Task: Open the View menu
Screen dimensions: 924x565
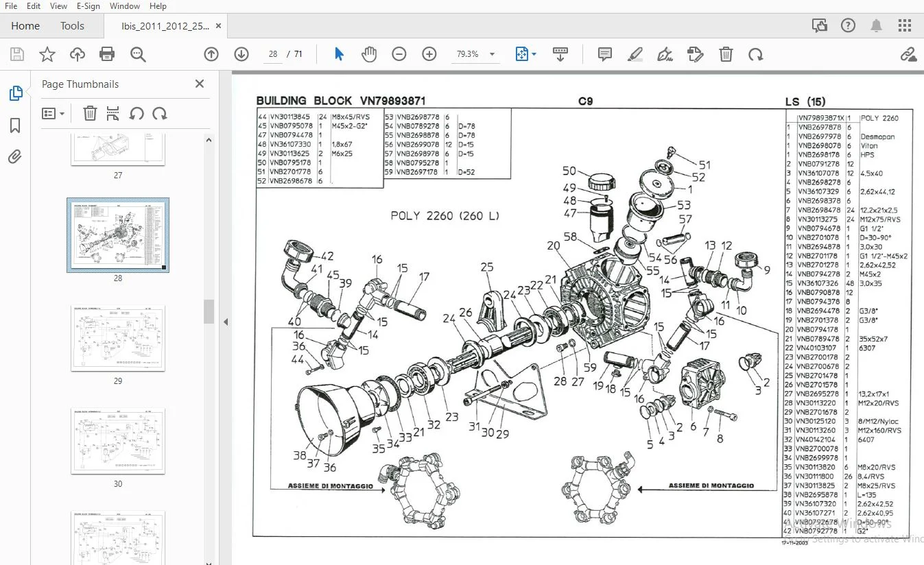Action: click(x=59, y=6)
